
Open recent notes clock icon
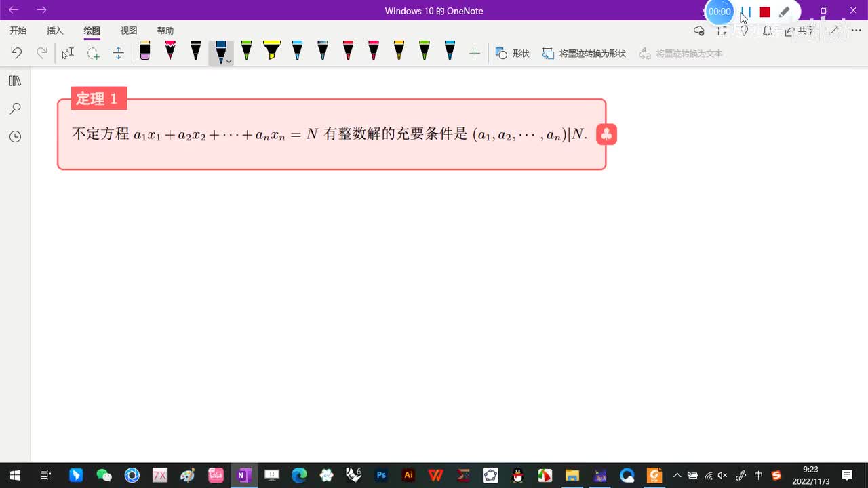pos(15,136)
